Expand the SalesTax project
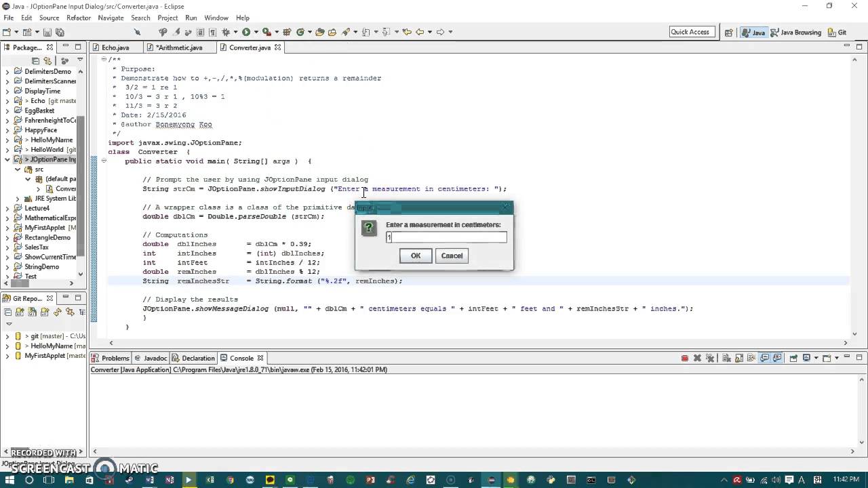The width and height of the screenshot is (868, 488). click(x=7, y=247)
